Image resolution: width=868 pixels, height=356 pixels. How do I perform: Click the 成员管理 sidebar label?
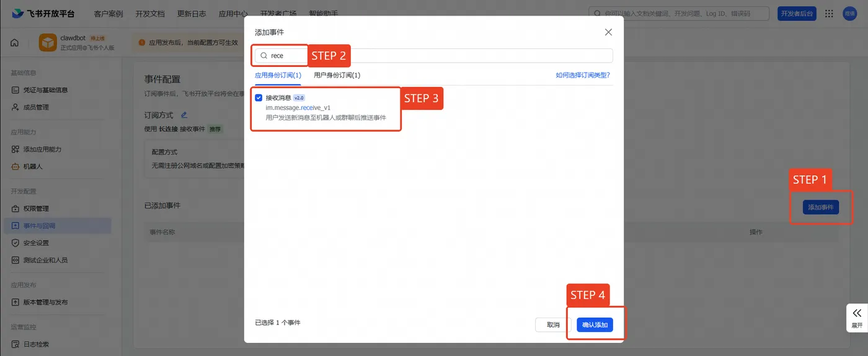(36, 107)
